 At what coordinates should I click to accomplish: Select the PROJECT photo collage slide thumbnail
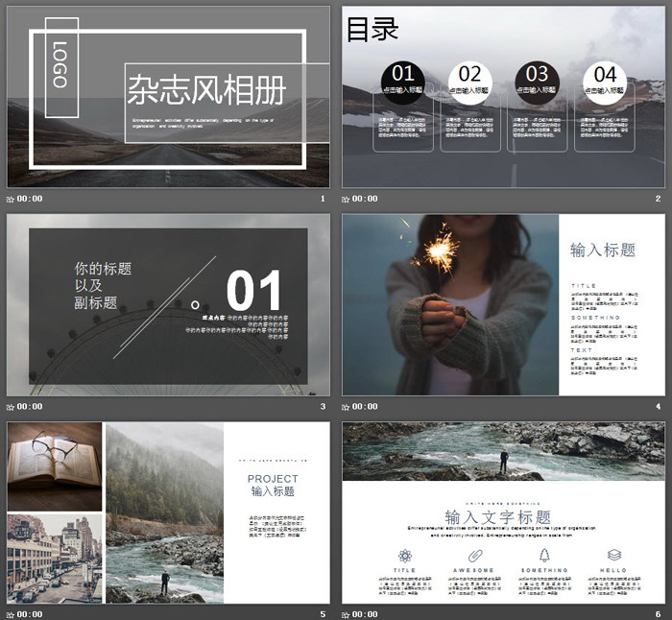(168, 513)
